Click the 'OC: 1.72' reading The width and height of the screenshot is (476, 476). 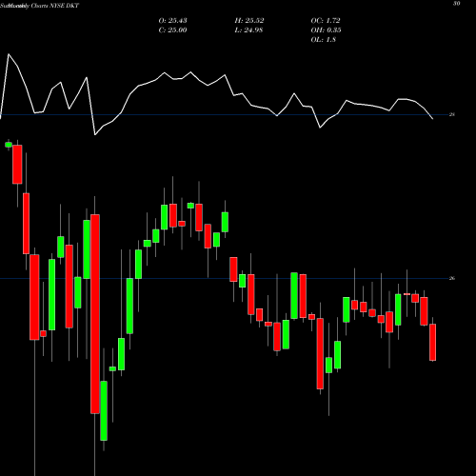click(326, 21)
